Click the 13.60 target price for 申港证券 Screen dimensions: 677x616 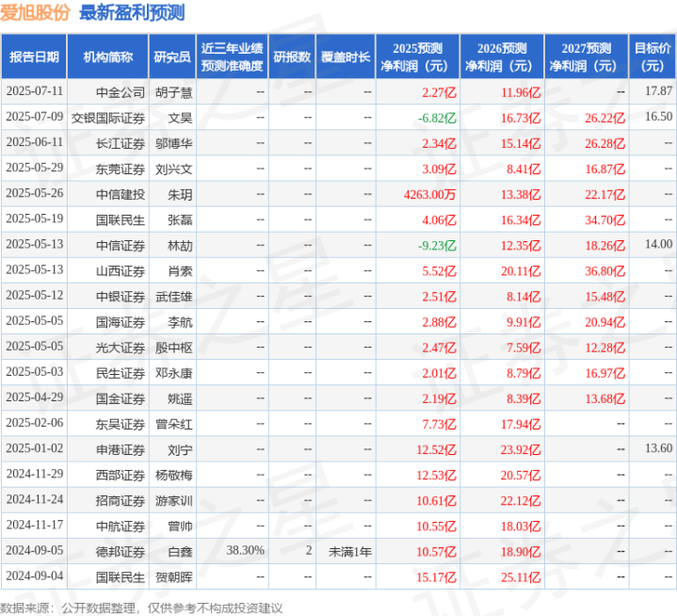click(658, 447)
